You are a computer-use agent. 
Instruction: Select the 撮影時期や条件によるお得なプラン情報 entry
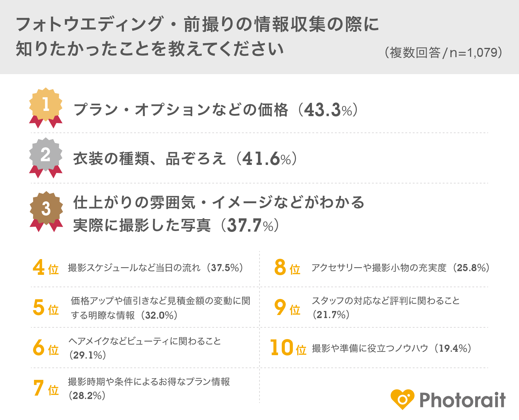coord(149,388)
